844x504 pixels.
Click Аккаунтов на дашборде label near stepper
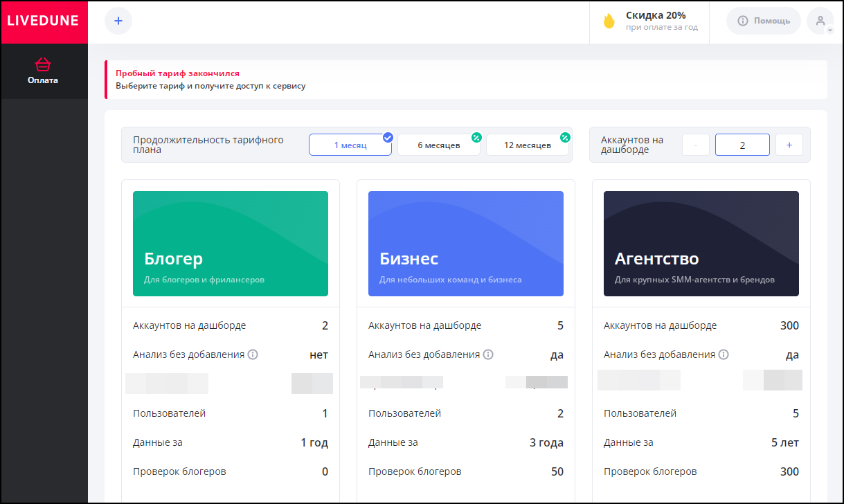[632, 145]
